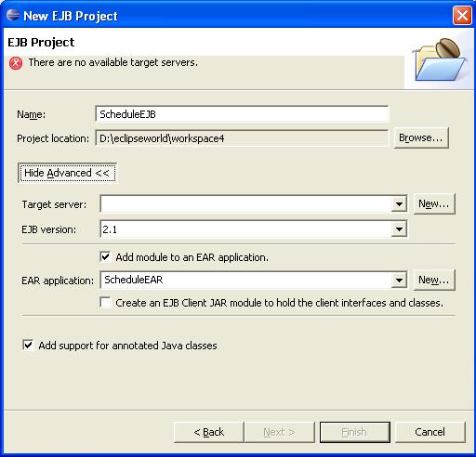This screenshot has height=457, width=476.
Task: Click New button next to Target server
Action: point(434,203)
